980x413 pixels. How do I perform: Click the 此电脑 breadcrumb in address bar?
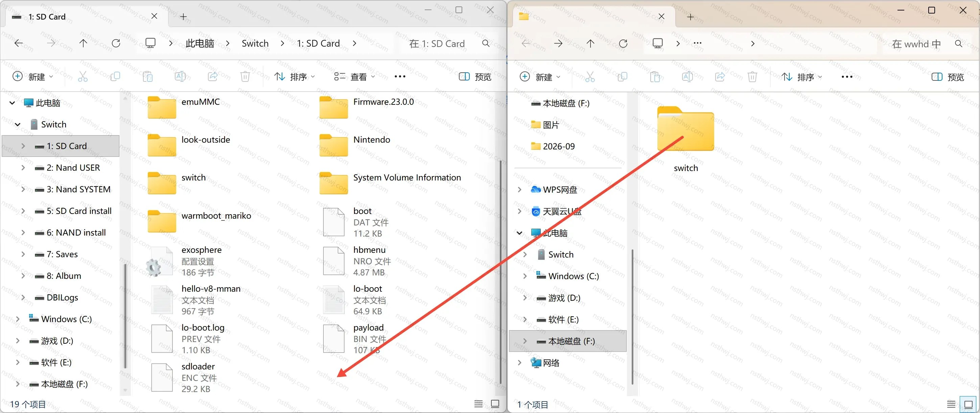(200, 43)
